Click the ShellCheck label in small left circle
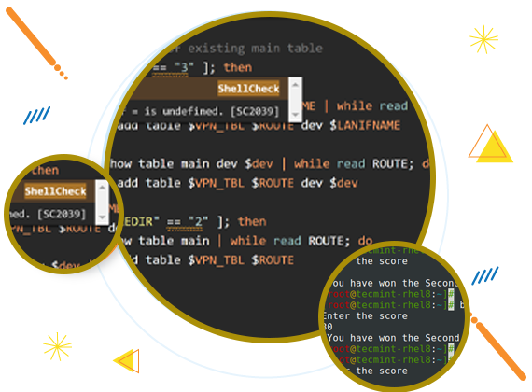Image resolution: width=532 pixels, height=392 pixels. click(55, 191)
